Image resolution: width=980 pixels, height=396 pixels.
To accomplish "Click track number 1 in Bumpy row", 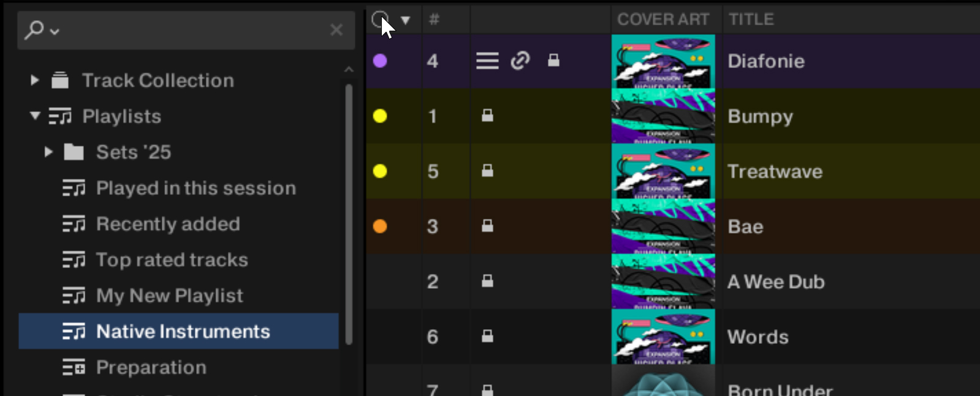I will click(433, 116).
